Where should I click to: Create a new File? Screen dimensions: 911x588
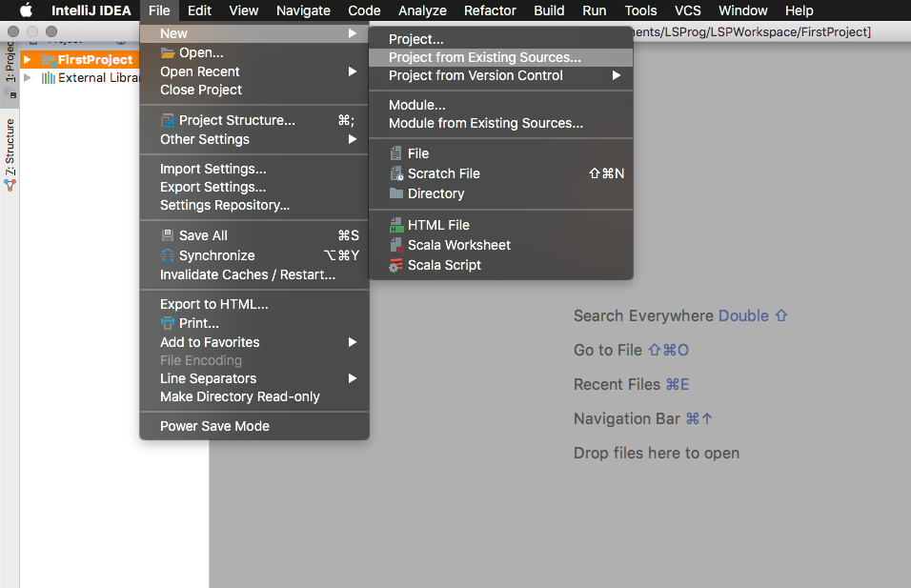point(501,153)
